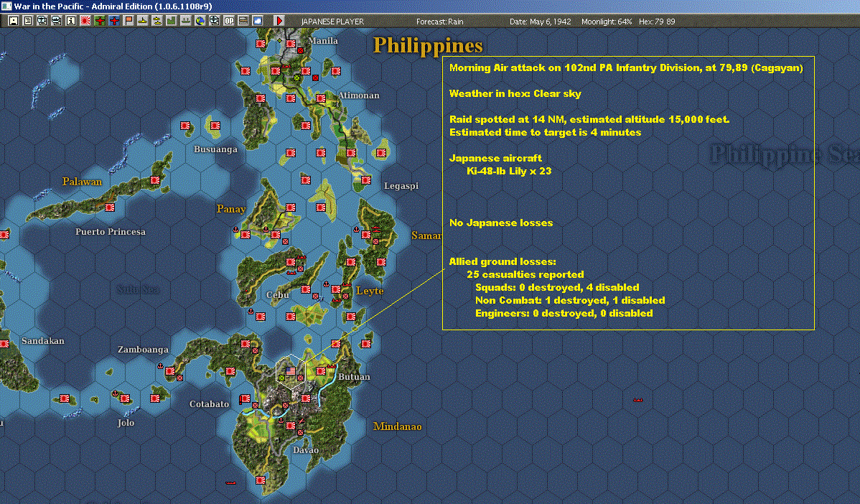860x504 pixels.
Task: Select the Japanese base above Davao label
Action: click(291, 426)
